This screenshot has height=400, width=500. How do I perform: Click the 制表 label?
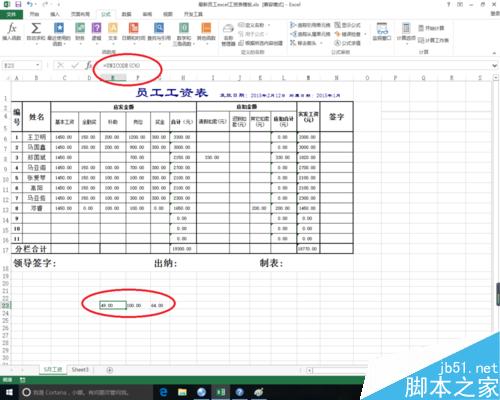(x=271, y=263)
